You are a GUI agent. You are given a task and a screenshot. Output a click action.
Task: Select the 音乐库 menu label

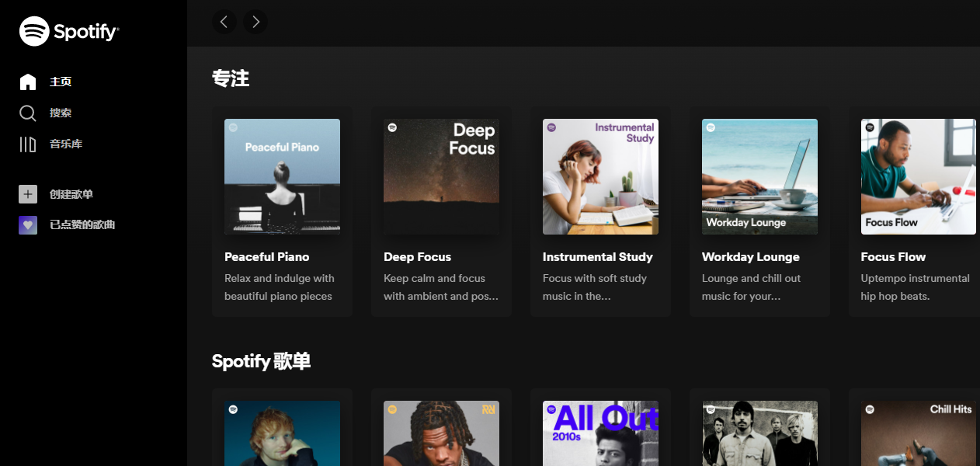[66, 144]
